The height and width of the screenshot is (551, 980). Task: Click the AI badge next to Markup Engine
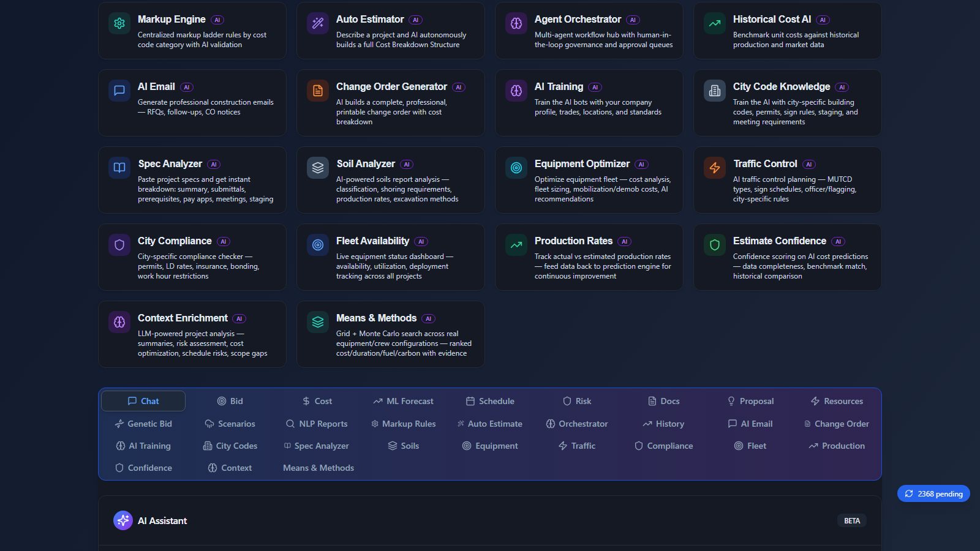pyautogui.click(x=217, y=20)
